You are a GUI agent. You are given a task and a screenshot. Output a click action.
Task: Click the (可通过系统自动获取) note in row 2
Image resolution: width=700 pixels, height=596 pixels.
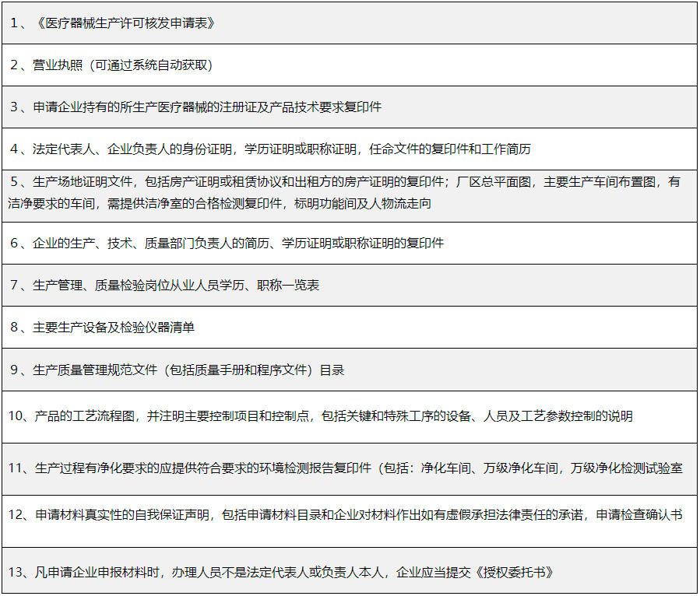151,65
